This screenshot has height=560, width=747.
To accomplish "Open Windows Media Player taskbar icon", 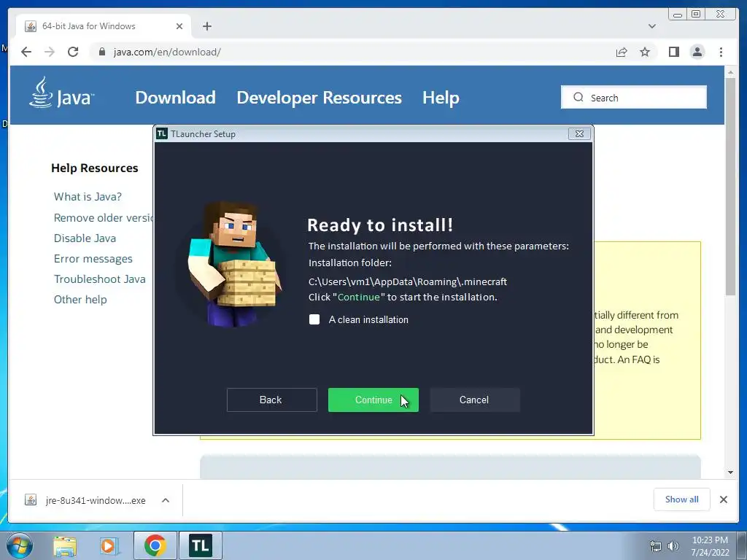I will click(109, 545).
